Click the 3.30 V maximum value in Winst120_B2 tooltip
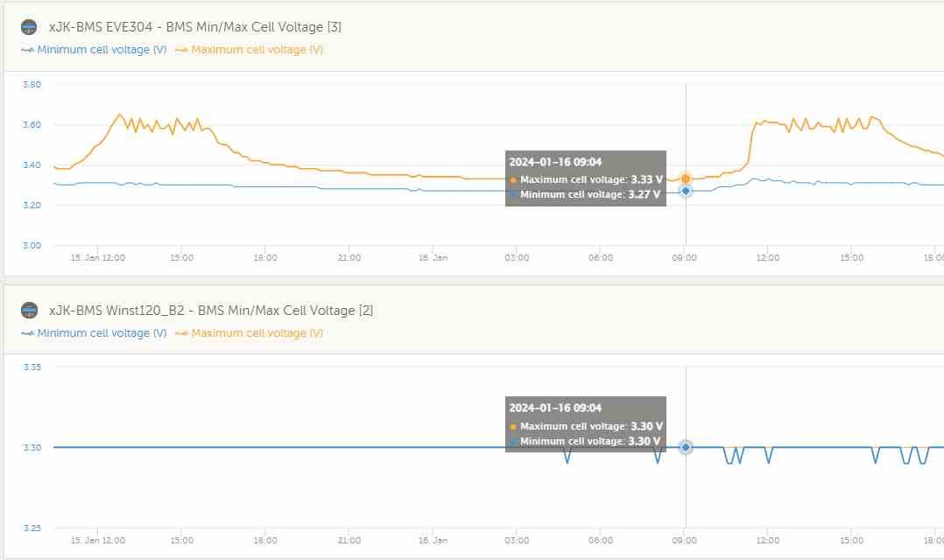Image resolution: width=944 pixels, height=560 pixels. tap(646, 426)
